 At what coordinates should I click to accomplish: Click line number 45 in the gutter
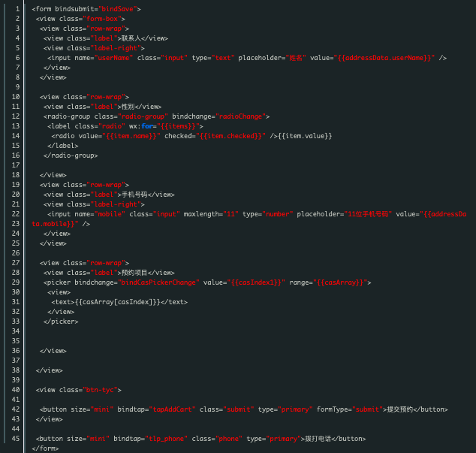click(16, 439)
